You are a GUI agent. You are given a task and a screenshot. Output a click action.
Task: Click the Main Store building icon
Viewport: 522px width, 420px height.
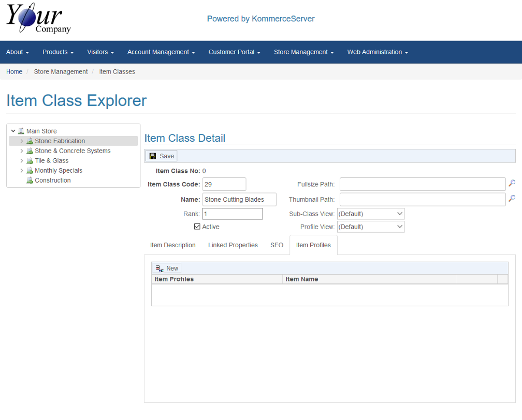click(21, 131)
